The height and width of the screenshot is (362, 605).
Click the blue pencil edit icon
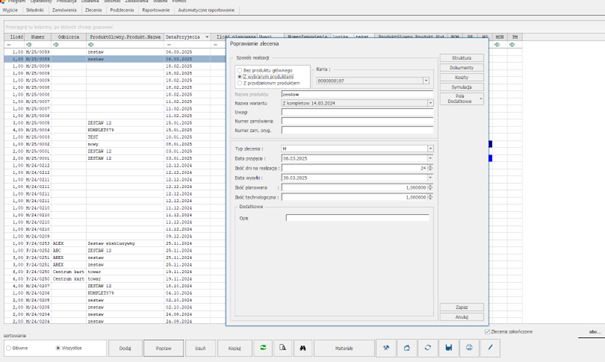490,348
